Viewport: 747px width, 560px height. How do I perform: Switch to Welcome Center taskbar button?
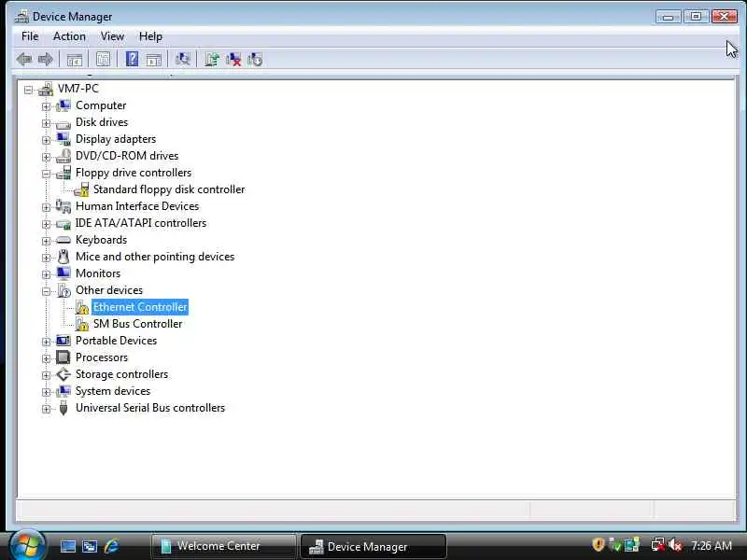coord(223,546)
